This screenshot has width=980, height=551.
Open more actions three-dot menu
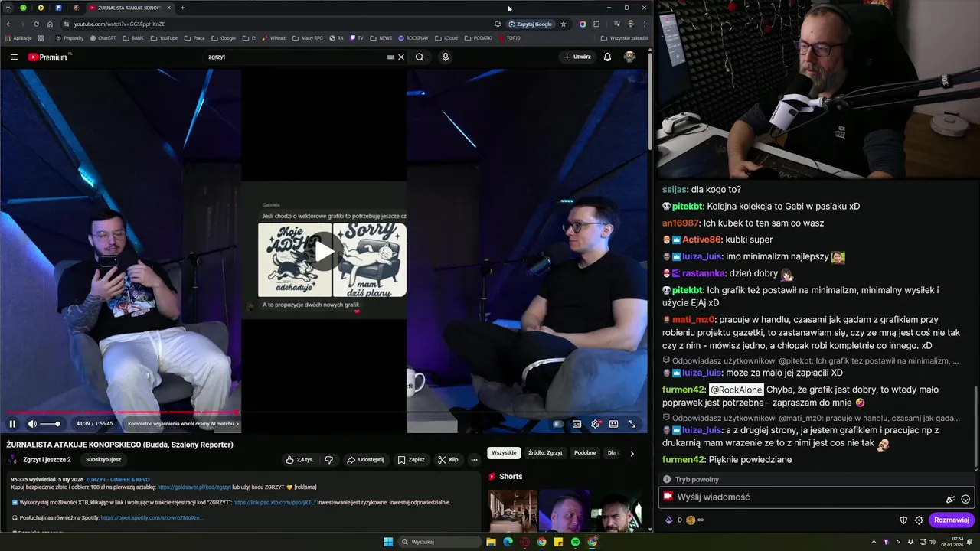(474, 460)
